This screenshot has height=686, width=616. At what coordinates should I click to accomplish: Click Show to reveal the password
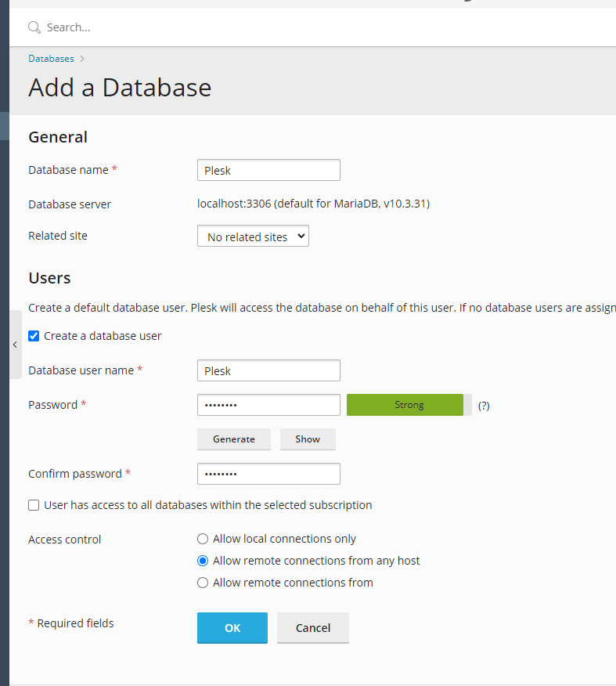tap(307, 439)
